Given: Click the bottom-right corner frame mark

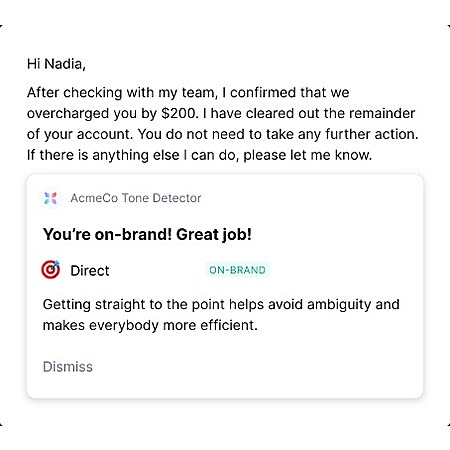Looking at the screenshot, I should [x=448, y=424].
